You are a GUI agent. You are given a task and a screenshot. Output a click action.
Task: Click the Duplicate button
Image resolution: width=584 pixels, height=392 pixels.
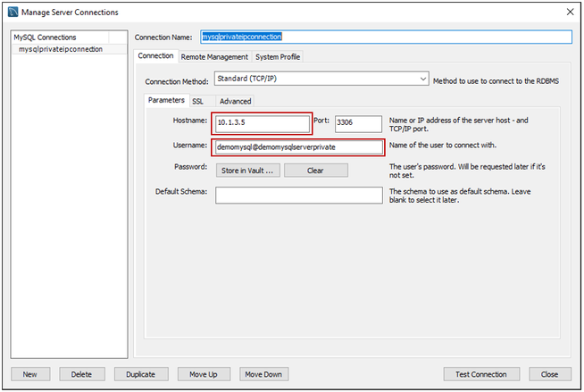(x=141, y=374)
